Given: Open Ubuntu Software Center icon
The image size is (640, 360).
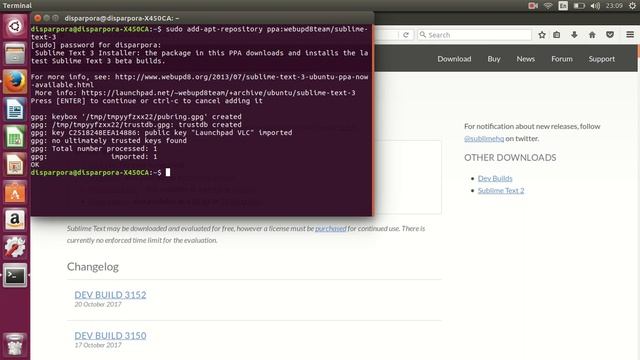Looking at the screenshot, I should point(15,192).
